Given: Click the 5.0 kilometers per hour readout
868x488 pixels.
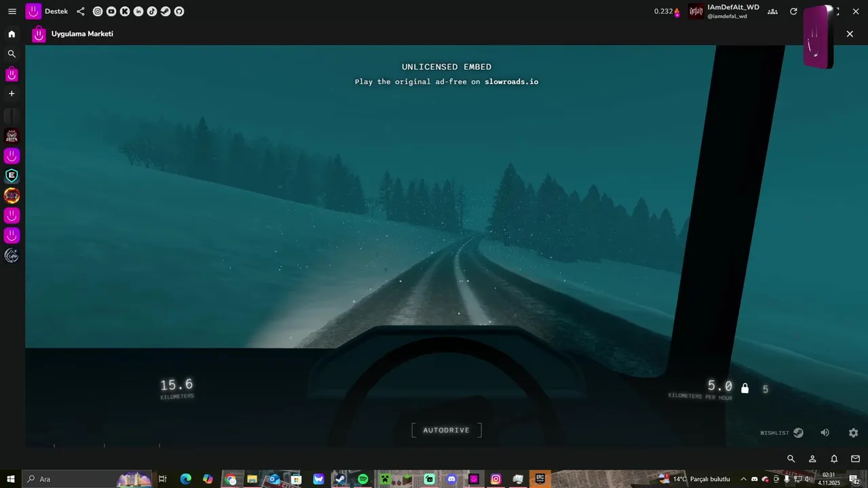Looking at the screenshot, I should coord(701,389).
